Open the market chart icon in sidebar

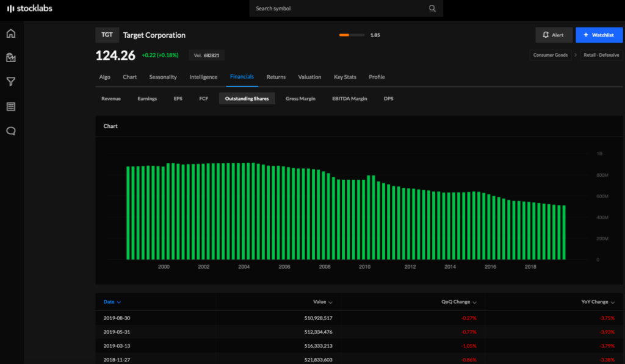11,58
